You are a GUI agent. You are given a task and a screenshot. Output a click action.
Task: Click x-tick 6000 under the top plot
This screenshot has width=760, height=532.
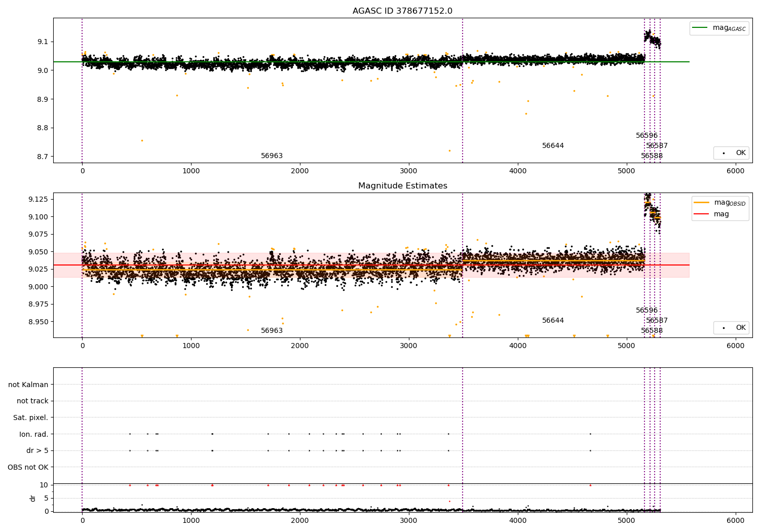click(x=736, y=171)
